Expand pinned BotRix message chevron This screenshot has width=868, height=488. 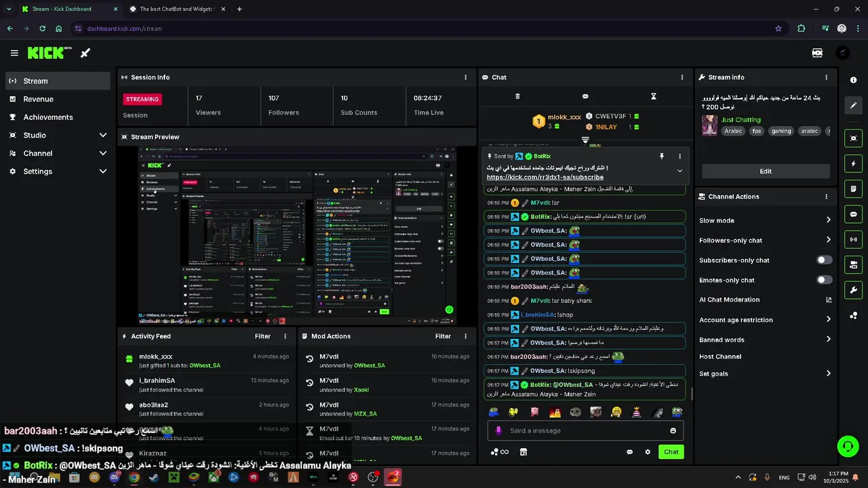click(x=679, y=171)
